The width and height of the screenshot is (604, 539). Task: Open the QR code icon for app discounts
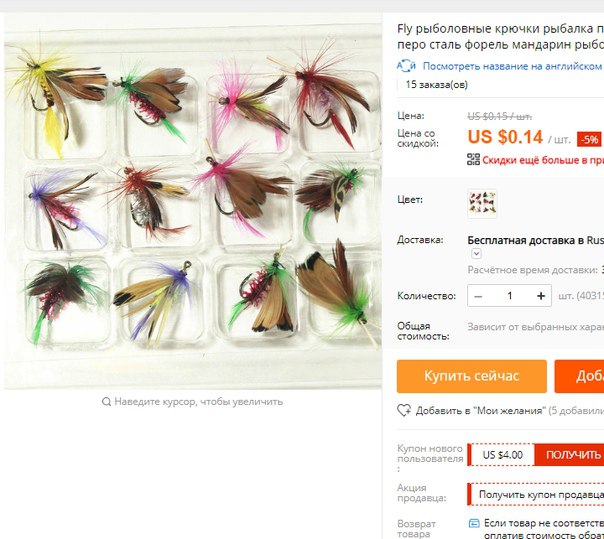pos(473,159)
